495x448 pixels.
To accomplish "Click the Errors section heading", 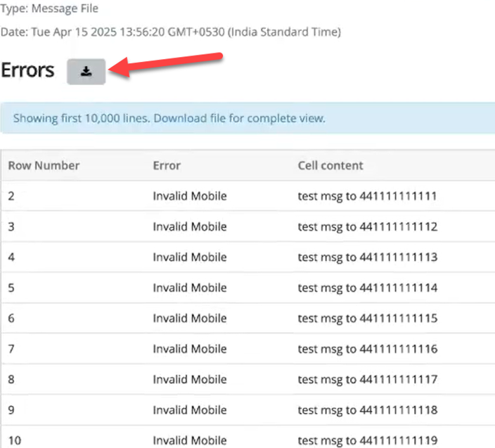I will click(x=27, y=70).
